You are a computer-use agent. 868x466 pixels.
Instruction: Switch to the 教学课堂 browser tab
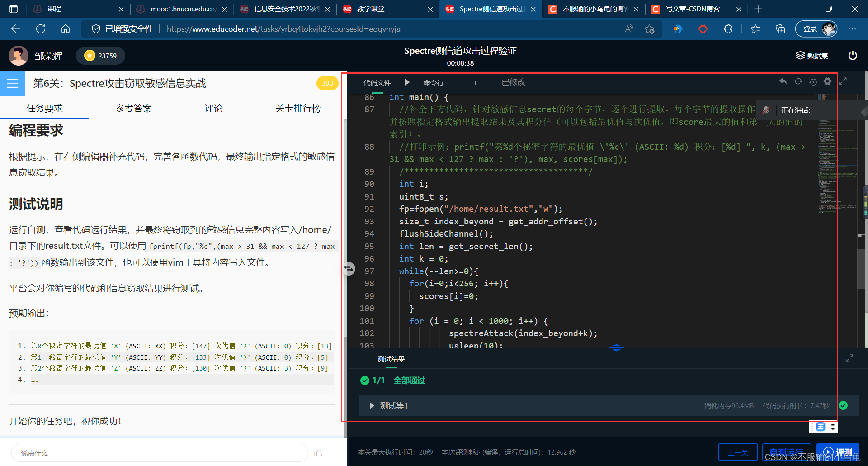[x=387, y=9]
